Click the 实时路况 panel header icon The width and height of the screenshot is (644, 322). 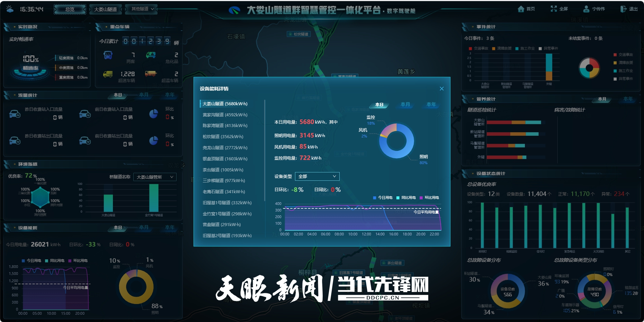7,27
